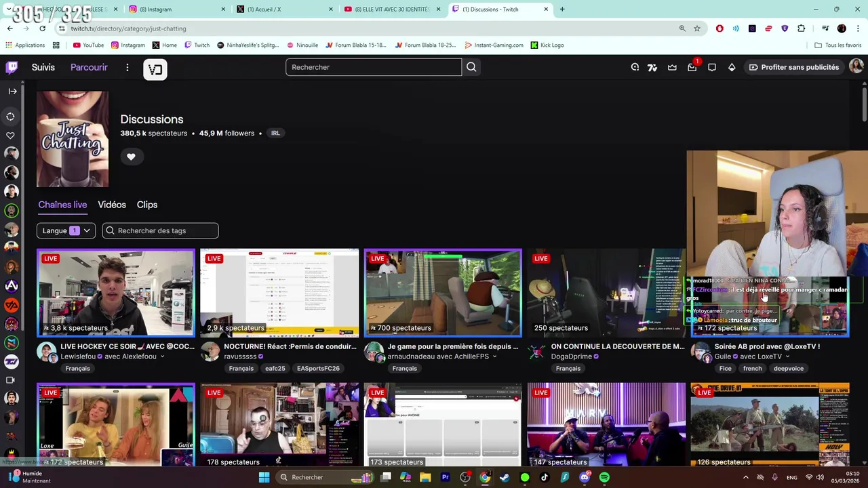Show hidden system tray icons

click(746, 477)
